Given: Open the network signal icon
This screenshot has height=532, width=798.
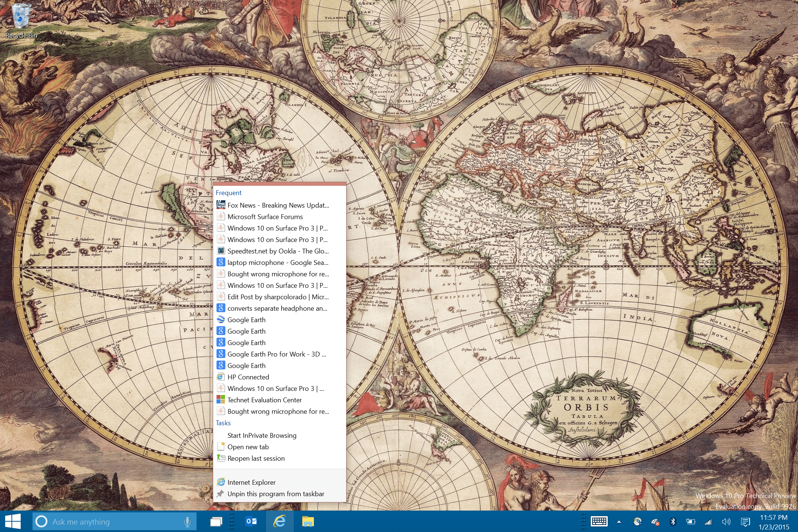Looking at the screenshot, I should tap(708, 522).
